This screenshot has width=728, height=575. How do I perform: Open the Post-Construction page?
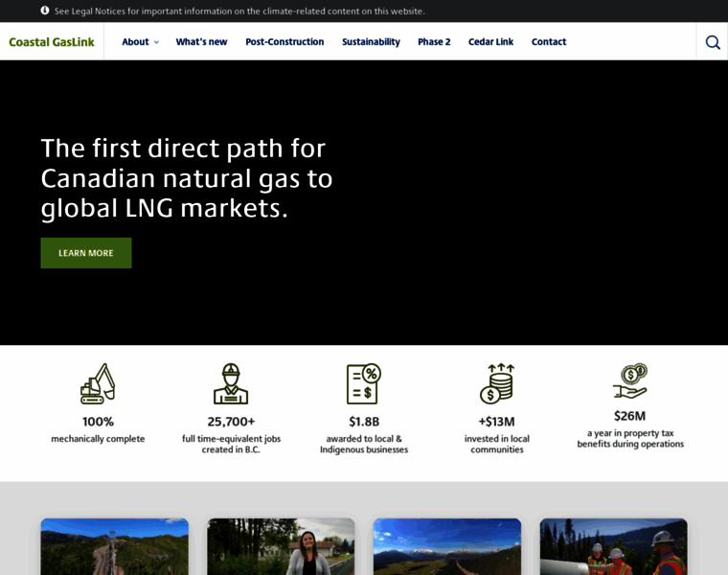coord(284,42)
